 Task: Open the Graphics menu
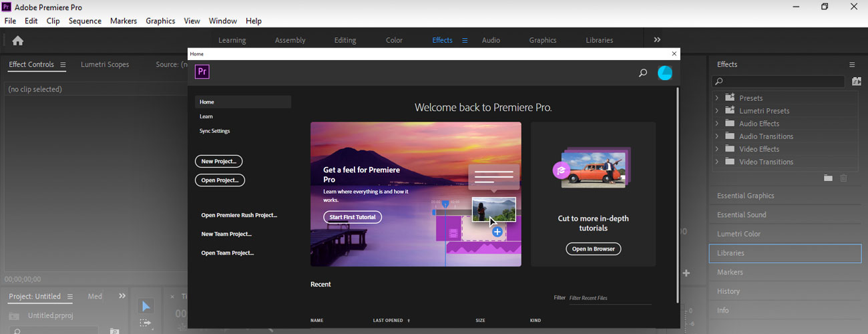point(160,21)
